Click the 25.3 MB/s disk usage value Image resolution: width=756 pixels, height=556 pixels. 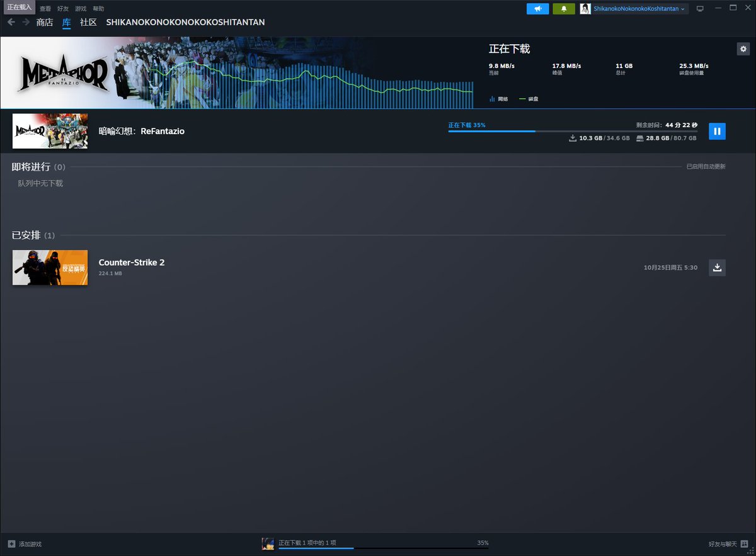694,65
